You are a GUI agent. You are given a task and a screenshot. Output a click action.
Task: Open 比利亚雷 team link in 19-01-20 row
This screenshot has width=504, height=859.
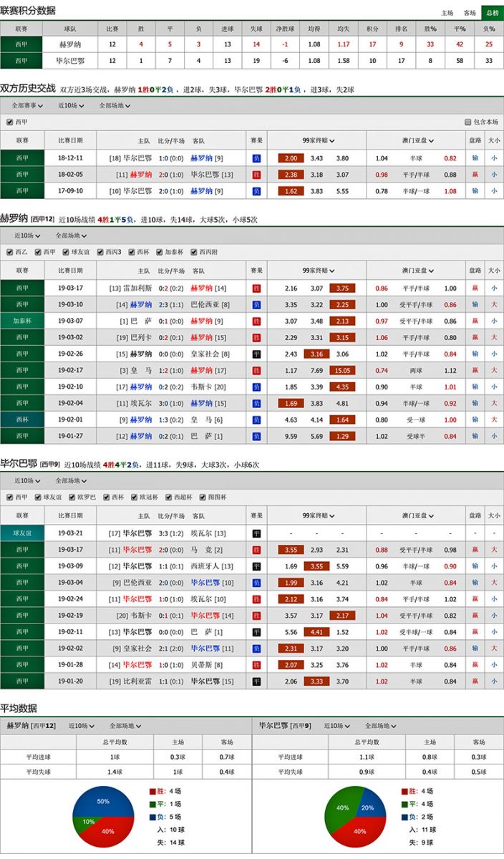[138, 681]
